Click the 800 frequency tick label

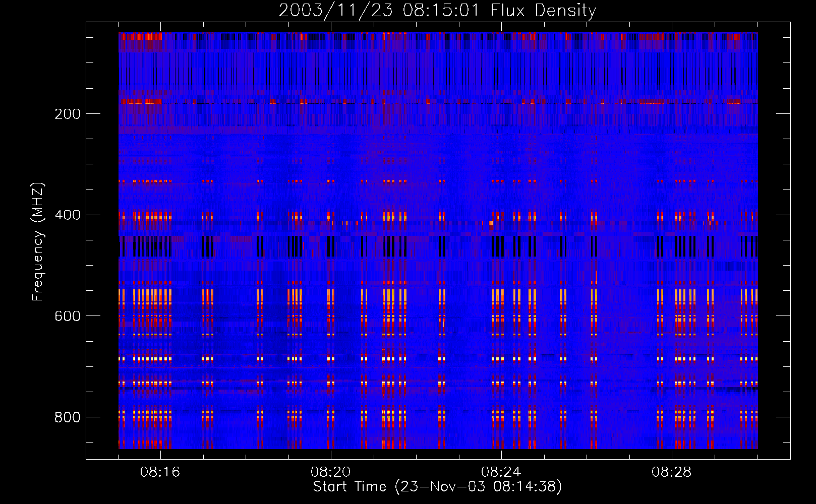[x=68, y=417]
